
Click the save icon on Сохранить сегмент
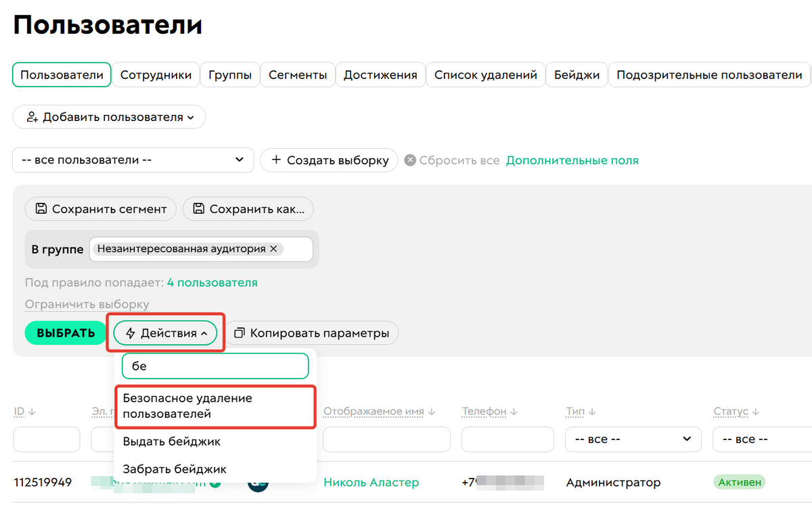[x=41, y=209]
